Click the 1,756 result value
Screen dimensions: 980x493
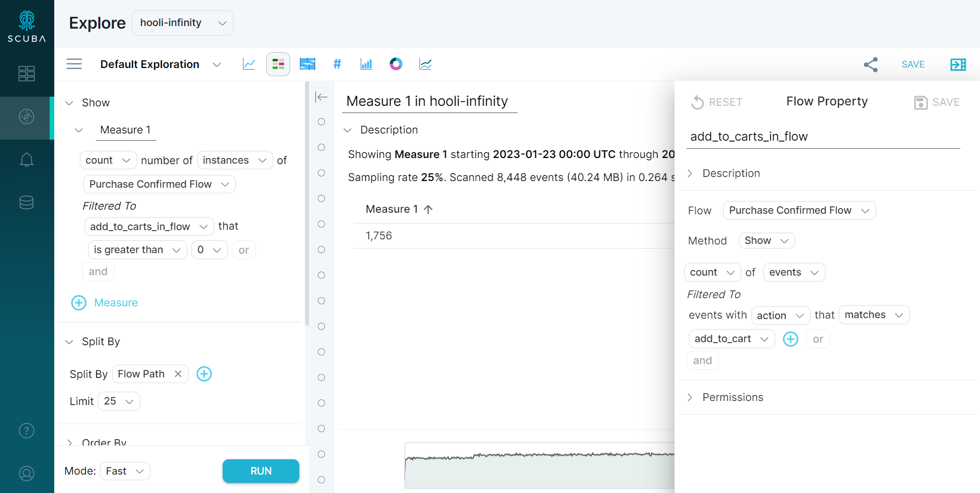(x=379, y=236)
